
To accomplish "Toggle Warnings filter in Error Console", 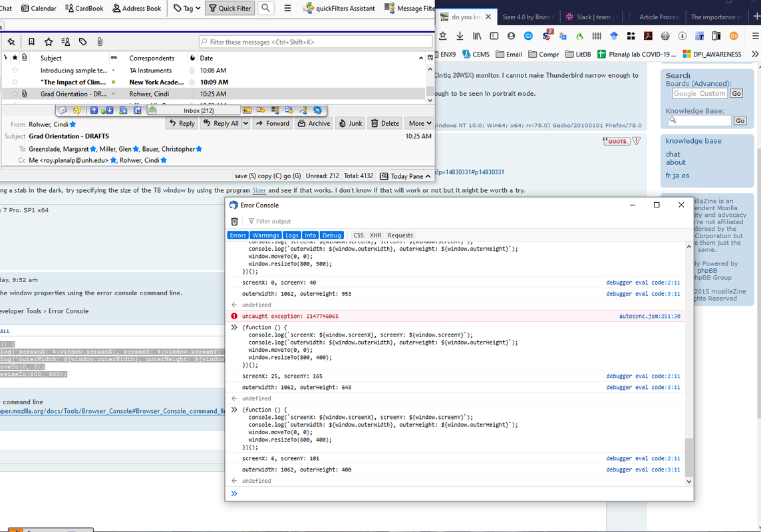I will (x=265, y=235).
